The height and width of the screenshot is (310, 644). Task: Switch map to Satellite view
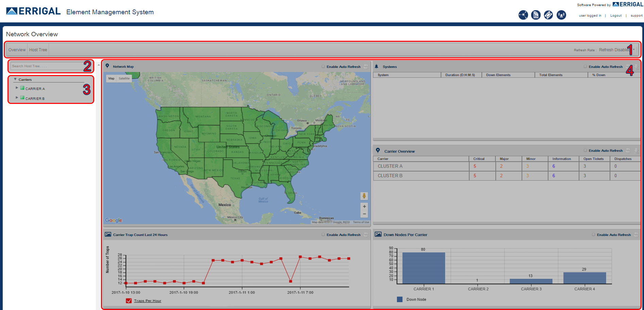[124, 78]
